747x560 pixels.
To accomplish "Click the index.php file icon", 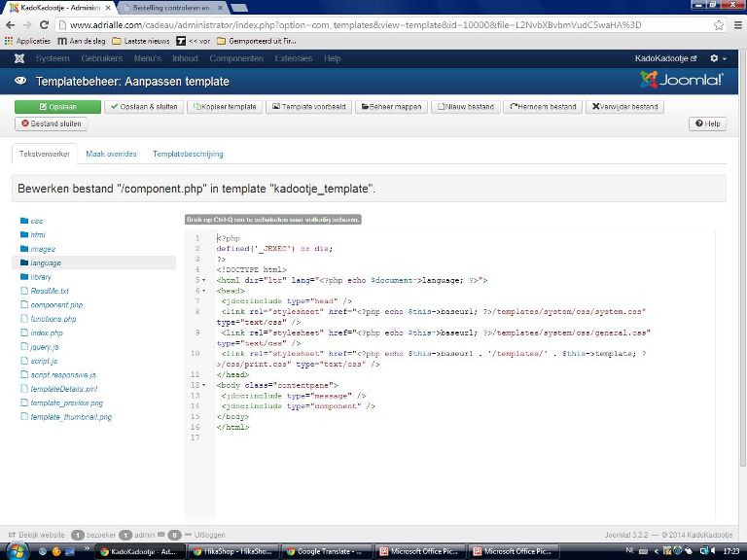I will click(24, 332).
